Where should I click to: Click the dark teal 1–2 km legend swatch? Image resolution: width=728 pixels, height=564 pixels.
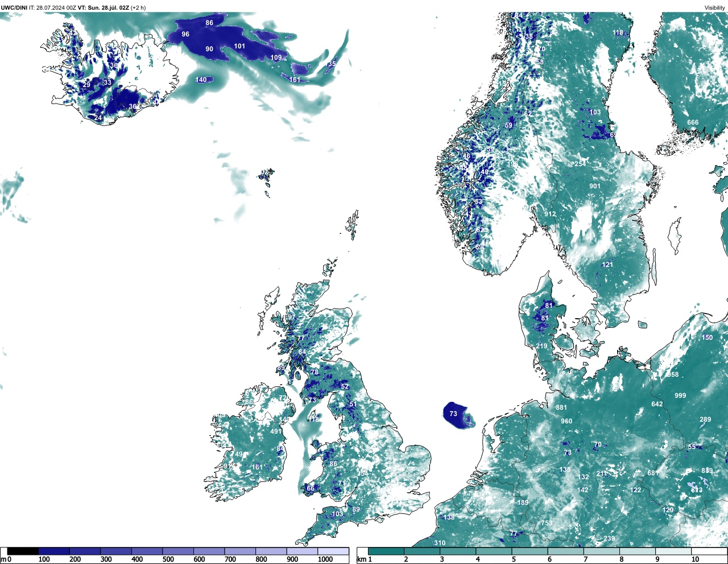coord(386,551)
